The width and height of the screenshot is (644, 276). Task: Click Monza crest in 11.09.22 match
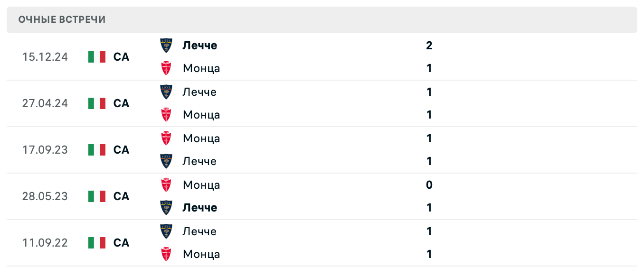166,254
